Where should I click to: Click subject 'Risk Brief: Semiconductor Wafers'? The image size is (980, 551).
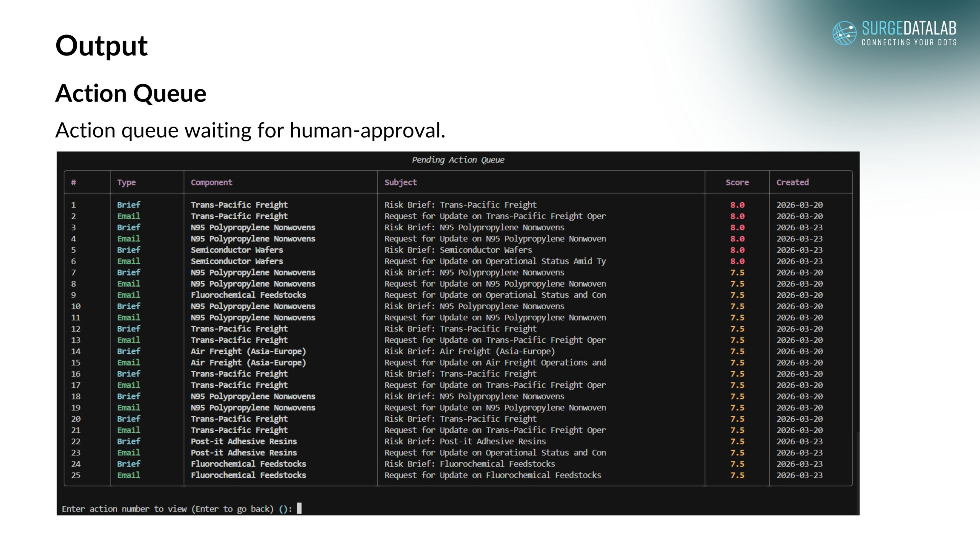[x=458, y=250]
